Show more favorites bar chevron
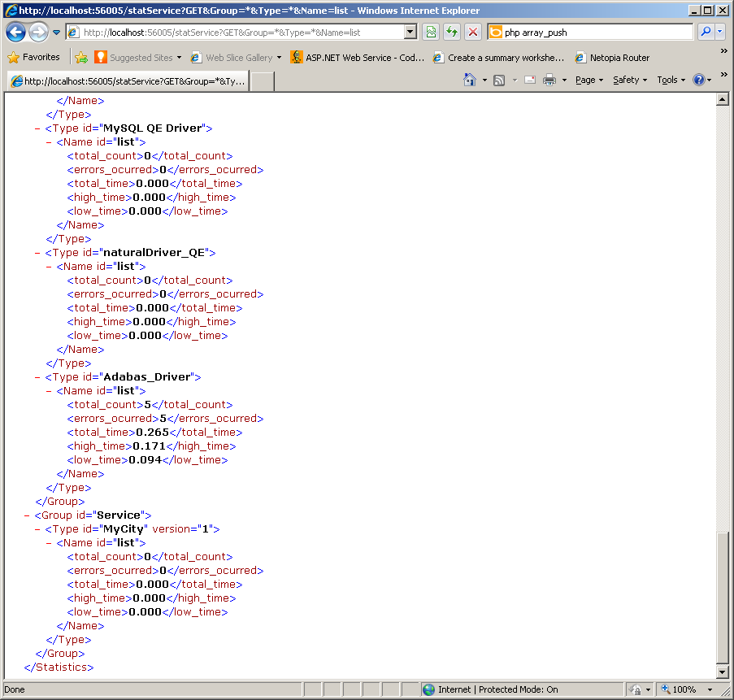Image resolution: width=734 pixels, height=700 pixels. point(723,50)
